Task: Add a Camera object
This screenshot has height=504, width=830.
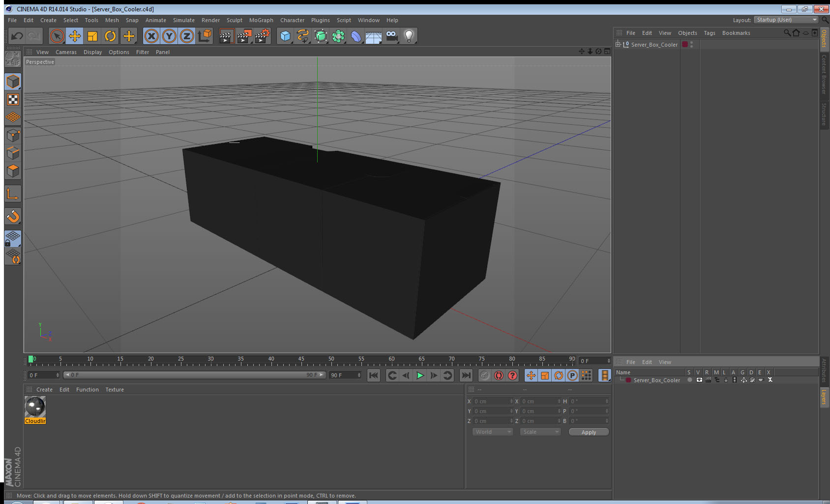Action: click(391, 36)
